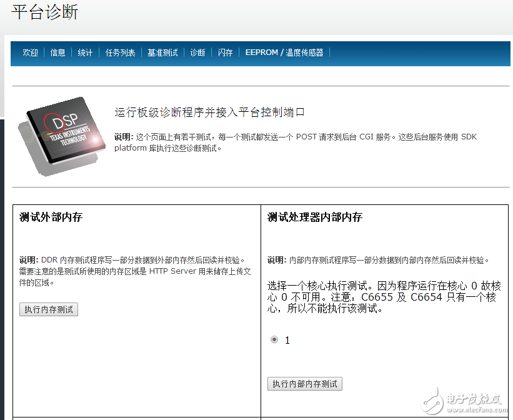The width and height of the screenshot is (513, 420).
Task: Click the 平台诊断 page title
Action: 45,12
